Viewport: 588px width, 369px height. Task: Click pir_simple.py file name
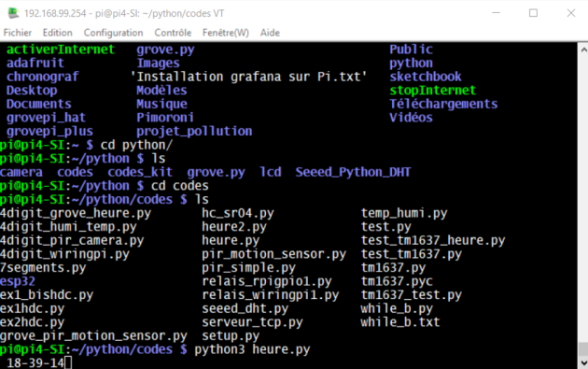[x=248, y=267]
